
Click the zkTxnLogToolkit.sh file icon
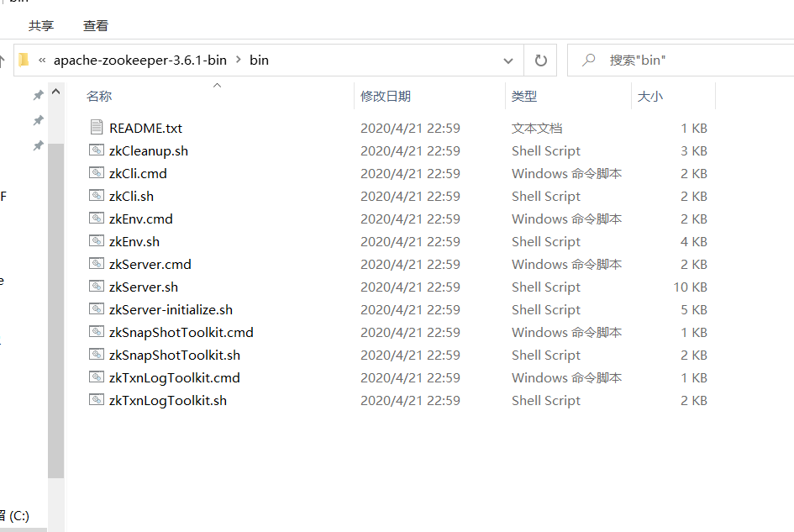97,400
